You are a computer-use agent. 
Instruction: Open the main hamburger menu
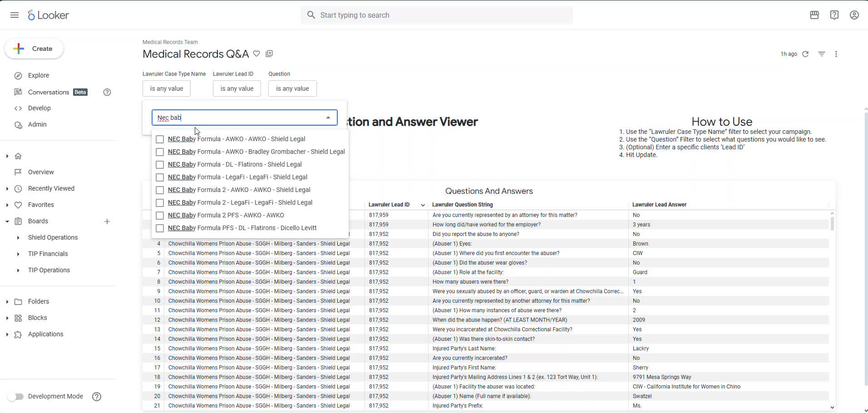(x=15, y=15)
